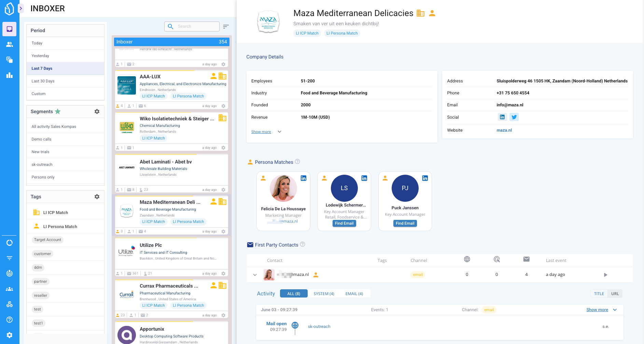Click Find Email for Puck Janssen
Viewport: 644px width, 344px height.
405,223
